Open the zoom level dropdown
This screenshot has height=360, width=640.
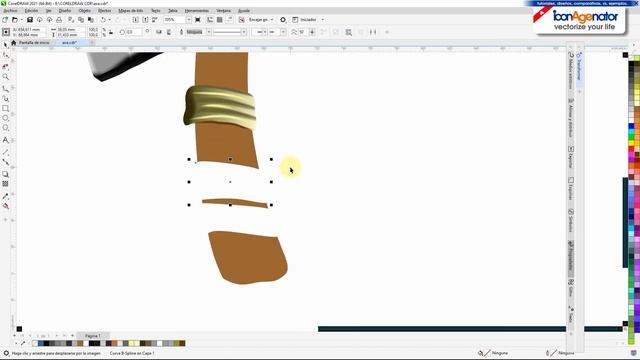189,20
